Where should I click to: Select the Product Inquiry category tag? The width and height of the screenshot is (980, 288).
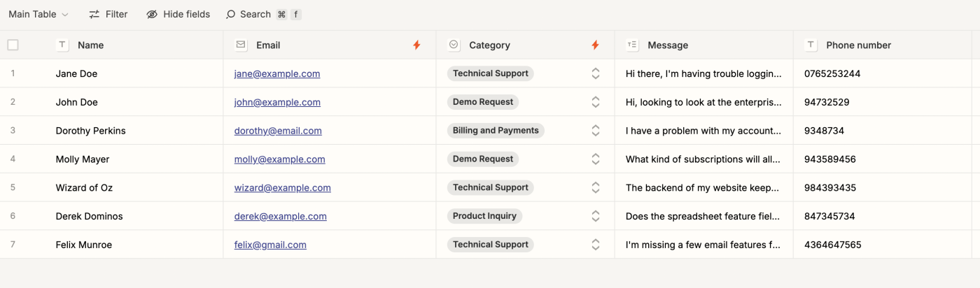click(484, 216)
